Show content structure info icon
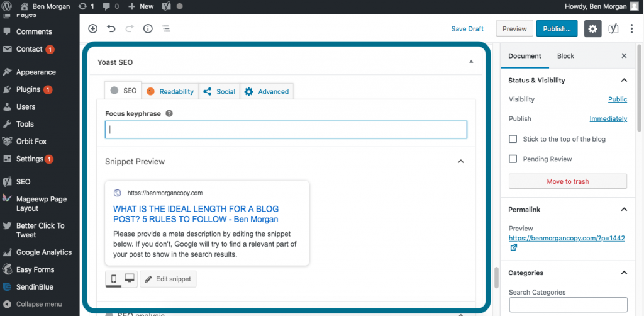644x316 pixels. point(148,29)
